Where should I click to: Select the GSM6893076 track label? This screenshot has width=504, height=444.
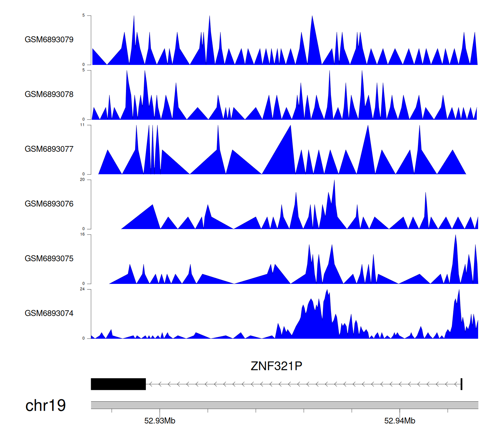coord(49,204)
